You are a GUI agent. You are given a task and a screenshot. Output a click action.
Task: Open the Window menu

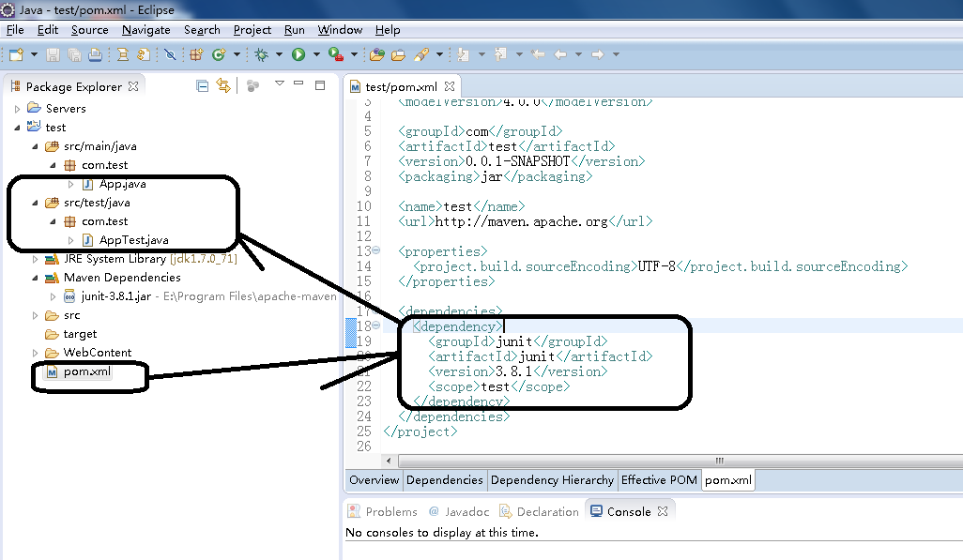click(x=341, y=30)
